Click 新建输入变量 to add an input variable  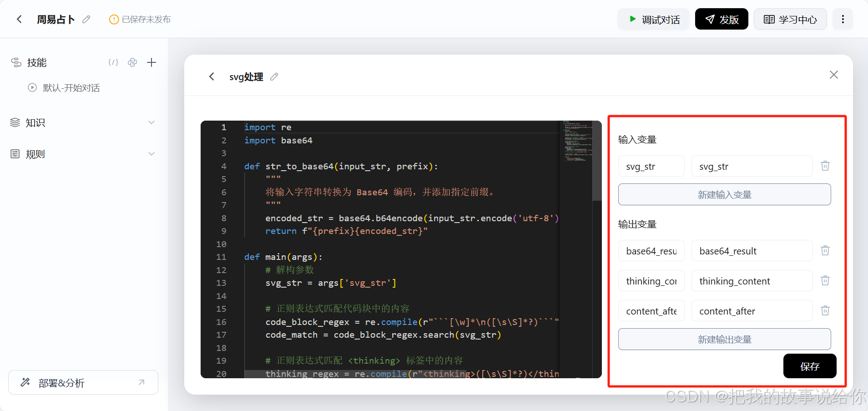tap(724, 194)
